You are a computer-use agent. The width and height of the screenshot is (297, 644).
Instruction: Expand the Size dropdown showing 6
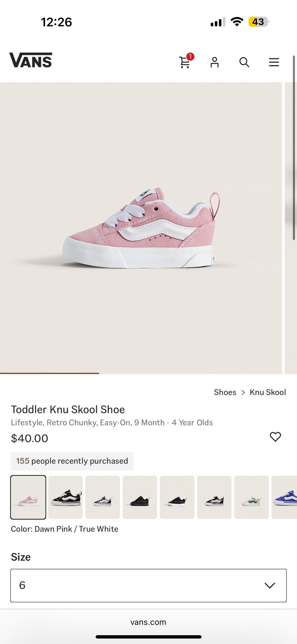pos(149,585)
